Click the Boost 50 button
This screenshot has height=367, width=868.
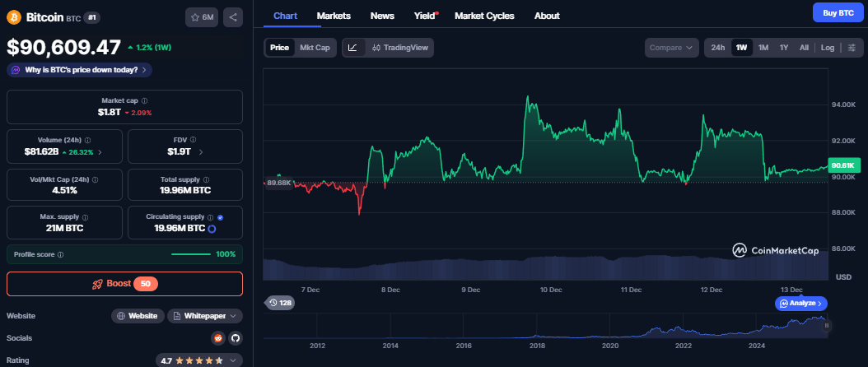click(x=124, y=284)
